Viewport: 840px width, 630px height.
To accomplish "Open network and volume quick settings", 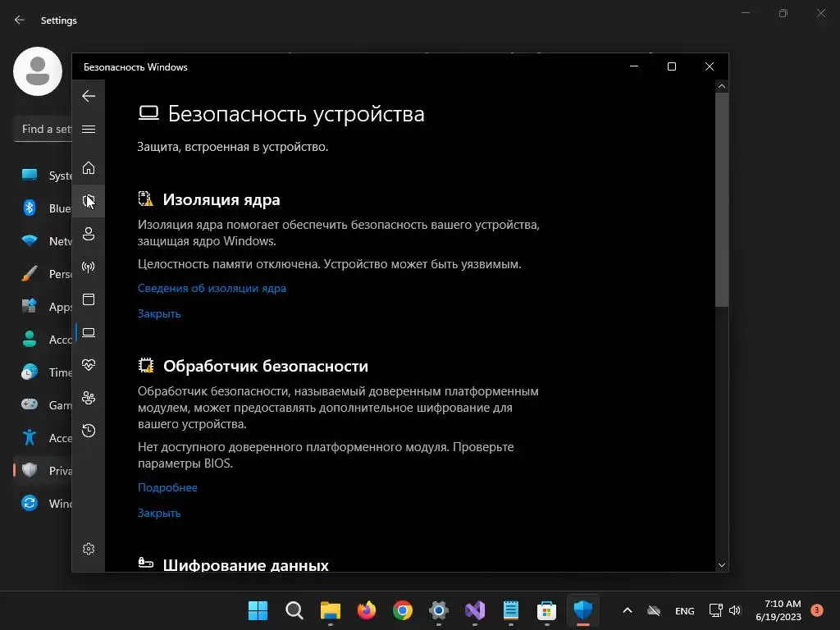I will (x=724, y=610).
